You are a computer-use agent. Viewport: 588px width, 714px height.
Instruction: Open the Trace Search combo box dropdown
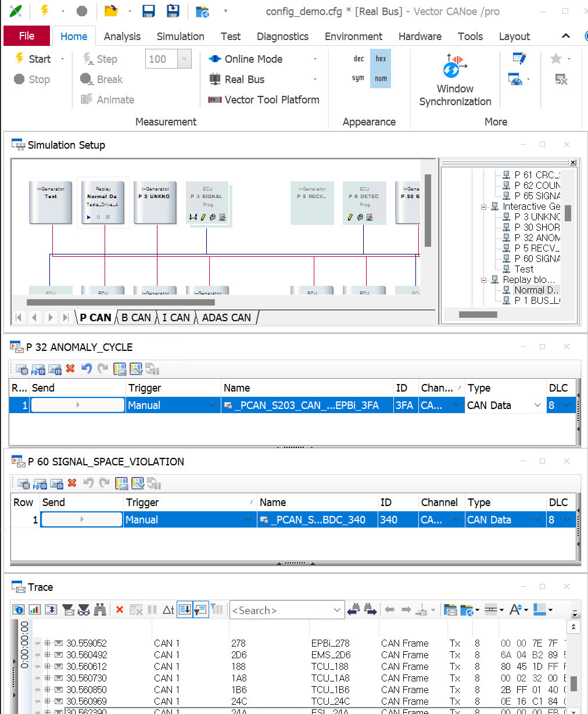(337, 610)
